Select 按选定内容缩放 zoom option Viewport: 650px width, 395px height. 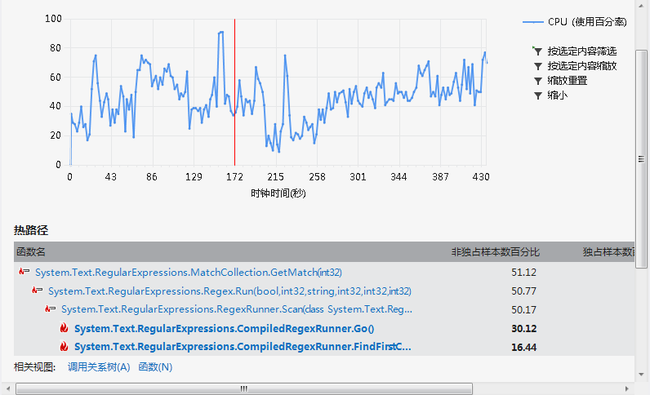[x=582, y=66]
